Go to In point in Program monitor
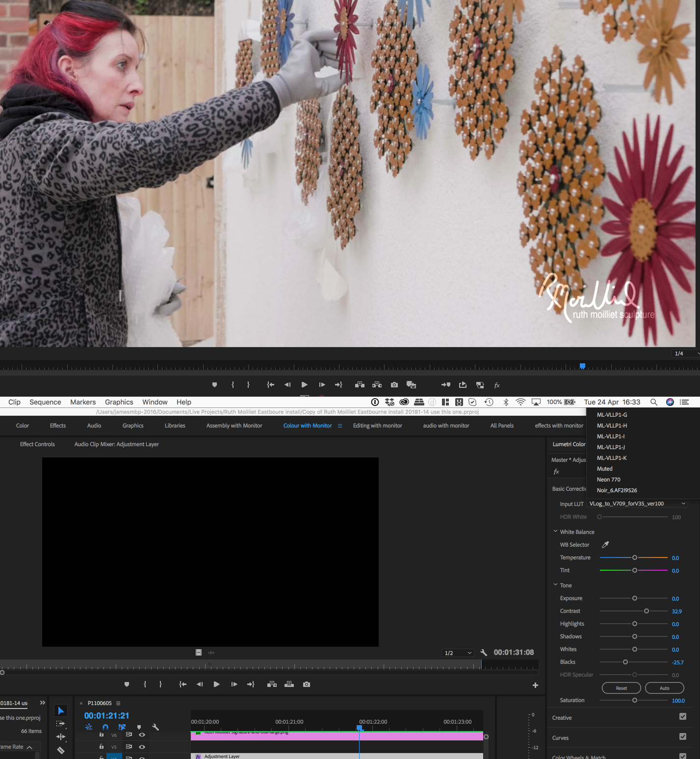Image resolution: width=700 pixels, height=759 pixels. point(270,385)
